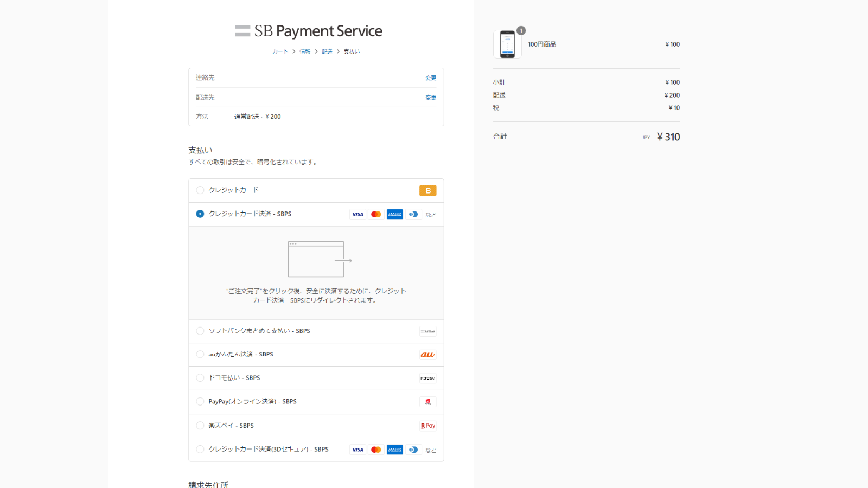This screenshot has width=868, height=488.
Task: Select ドコモ払い - SBPS radio button
Action: 200,378
